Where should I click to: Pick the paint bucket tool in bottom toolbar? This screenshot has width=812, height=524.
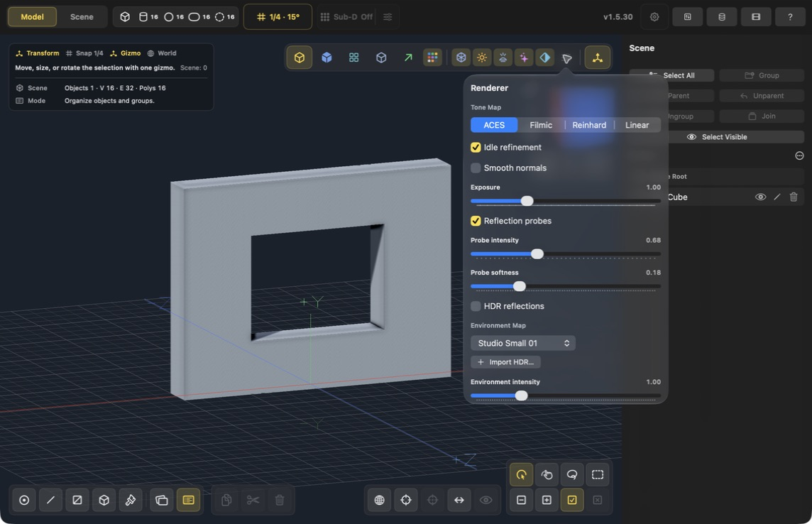[131, 500]
